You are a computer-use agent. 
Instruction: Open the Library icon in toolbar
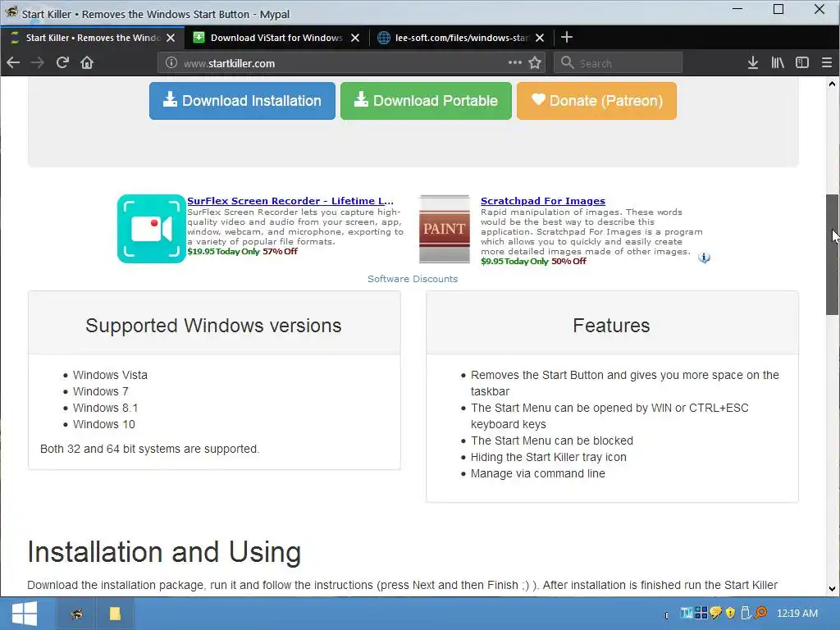pos(778,62)
